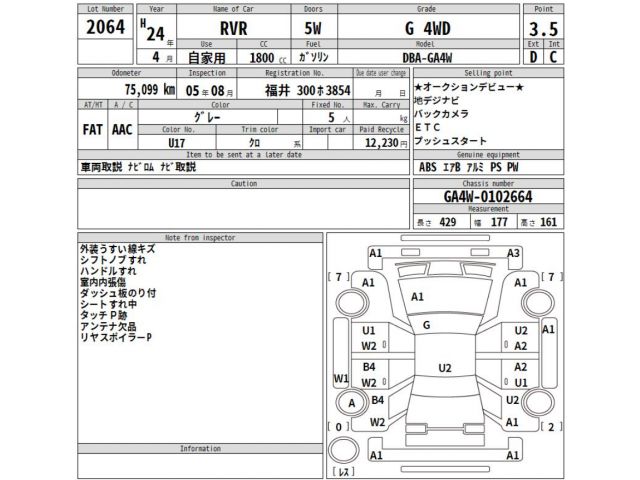
Task: Click the doors value 5W
Action: click(x=313, y=29)
